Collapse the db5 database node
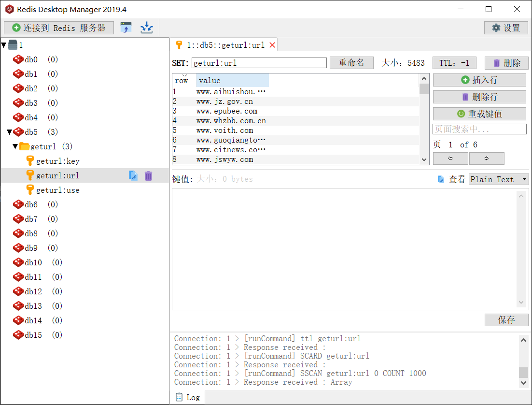Image resolution: width=532 pixels, height=405 pixels. tap(10, 132)
